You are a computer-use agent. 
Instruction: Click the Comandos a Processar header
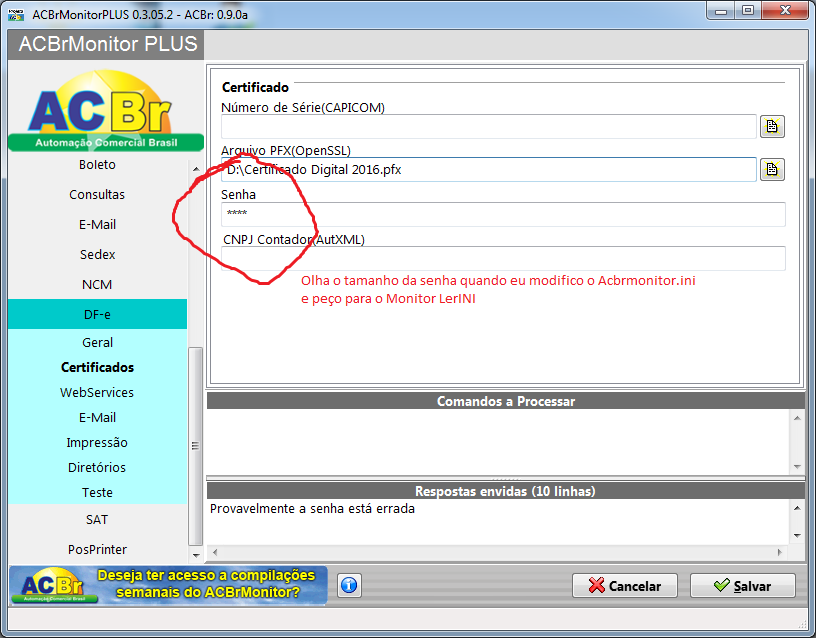point(505,401)
